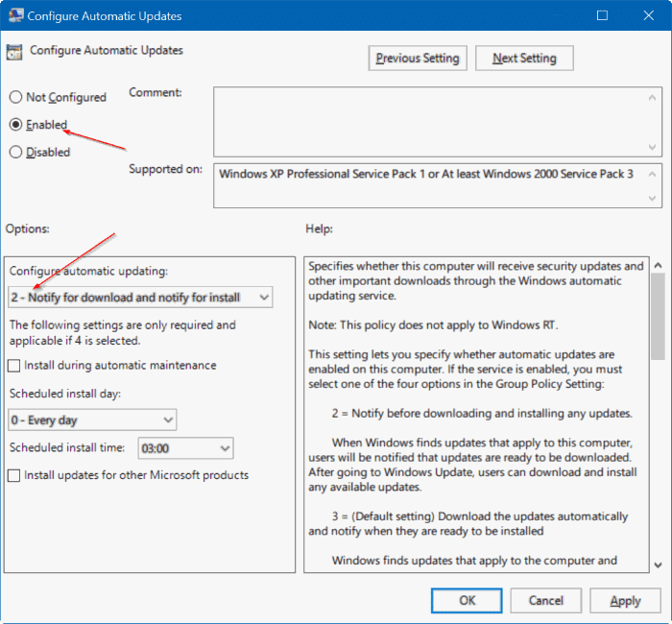The image size is (672, 624).
Task: Click 'The following settings are only required' text
Action: click(x=123, y=332)
